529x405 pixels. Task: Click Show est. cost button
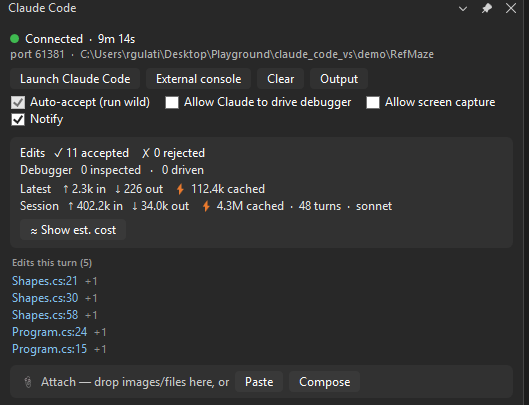(73, 230)
